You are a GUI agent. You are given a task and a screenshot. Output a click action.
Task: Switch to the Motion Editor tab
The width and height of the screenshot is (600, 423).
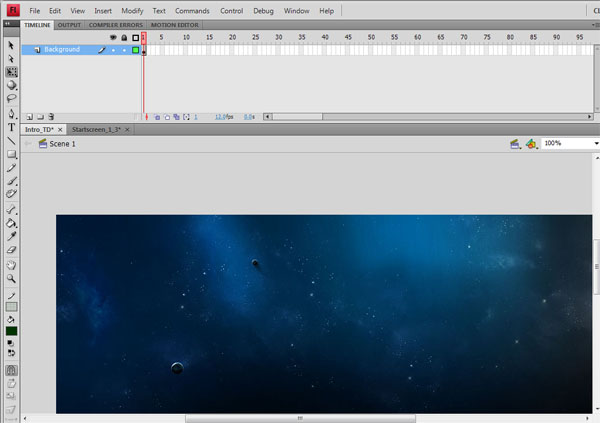(x=175, y=24)
